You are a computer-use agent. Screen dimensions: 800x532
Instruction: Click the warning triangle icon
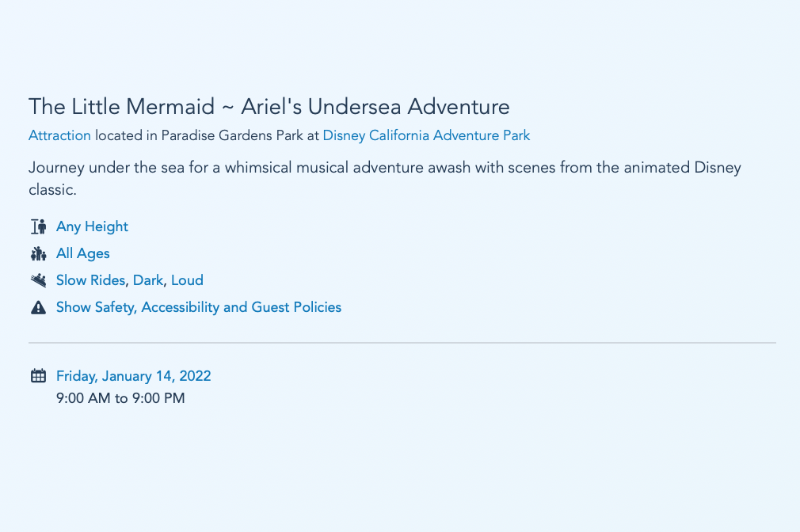(x=38, y=307)
